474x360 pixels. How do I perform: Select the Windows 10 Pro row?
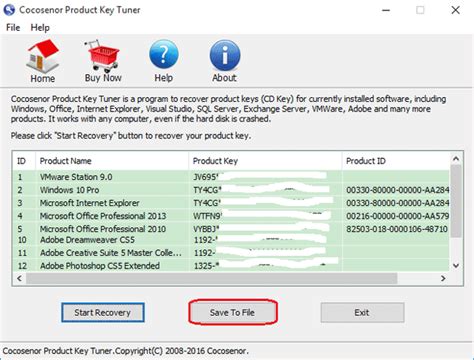click(x=231, y=190)
